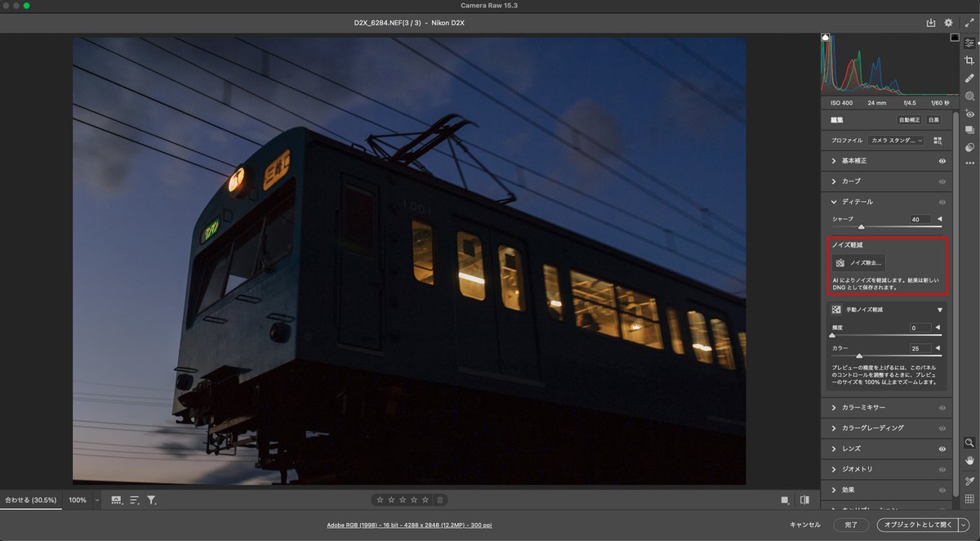Screen dimensions: 980x541
Task: Click the 完了 button
Action: pos(852,525)
